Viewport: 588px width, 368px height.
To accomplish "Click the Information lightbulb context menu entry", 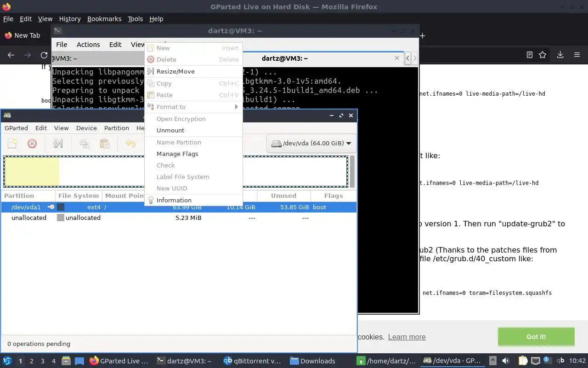I will (x=193, y=200).
